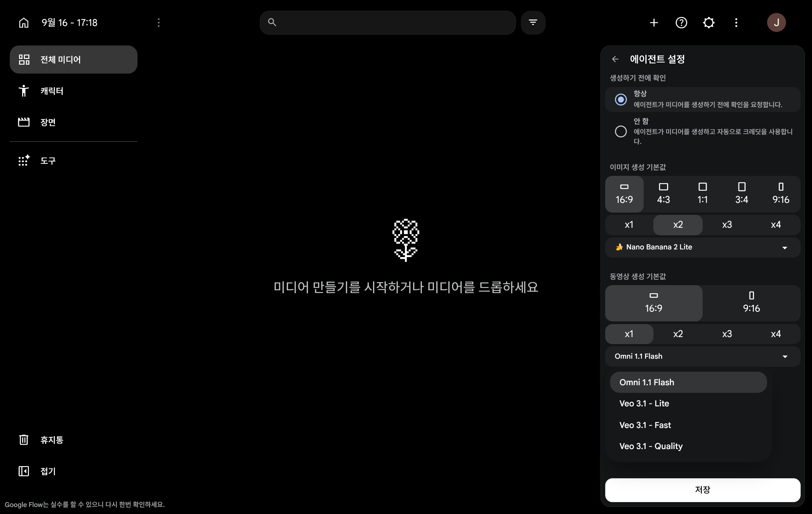Set video output count to x3
This screenshot has width=812, height=514.
point(727,334)
